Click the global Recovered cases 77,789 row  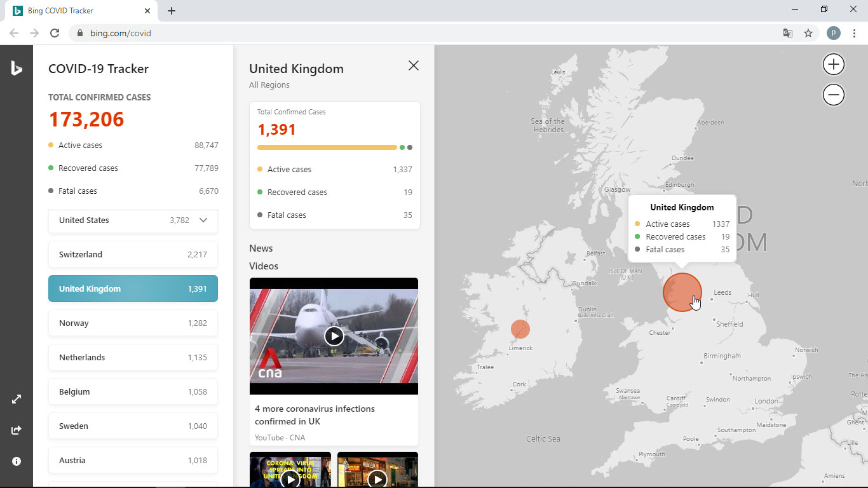pos(133,168)
